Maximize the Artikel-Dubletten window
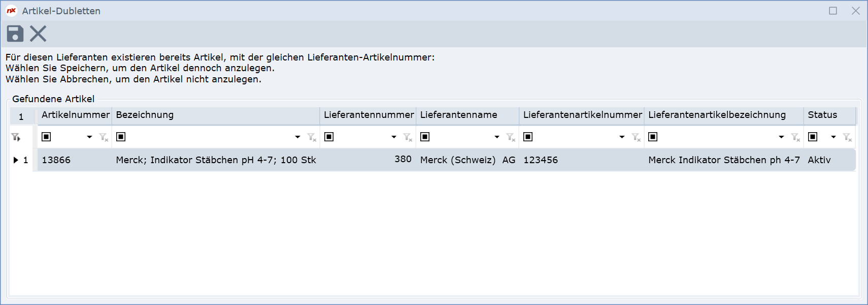The height and width of the screenshot is (305, 868). 833,11
